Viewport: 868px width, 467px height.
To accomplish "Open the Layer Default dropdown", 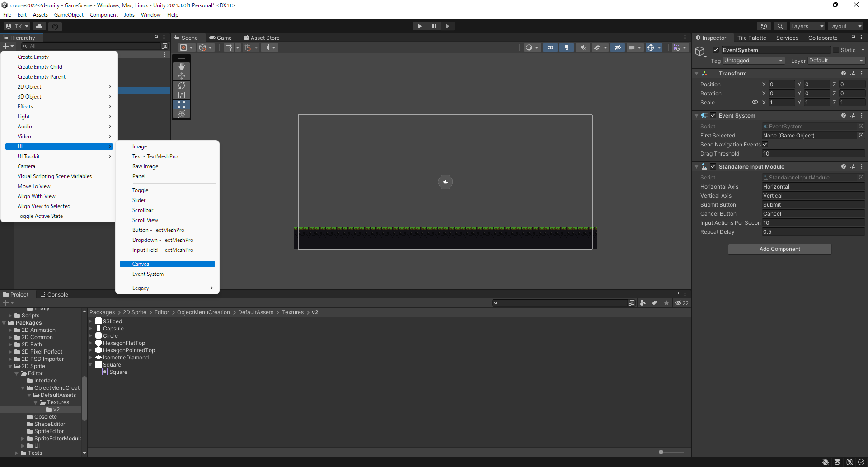I will click(x=836, y=61).
